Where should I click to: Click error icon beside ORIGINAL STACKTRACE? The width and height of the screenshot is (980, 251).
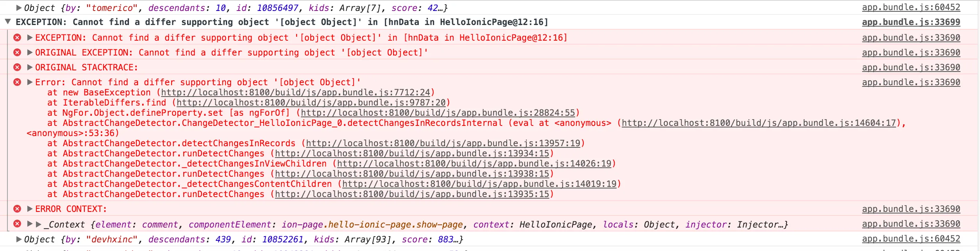17,67
